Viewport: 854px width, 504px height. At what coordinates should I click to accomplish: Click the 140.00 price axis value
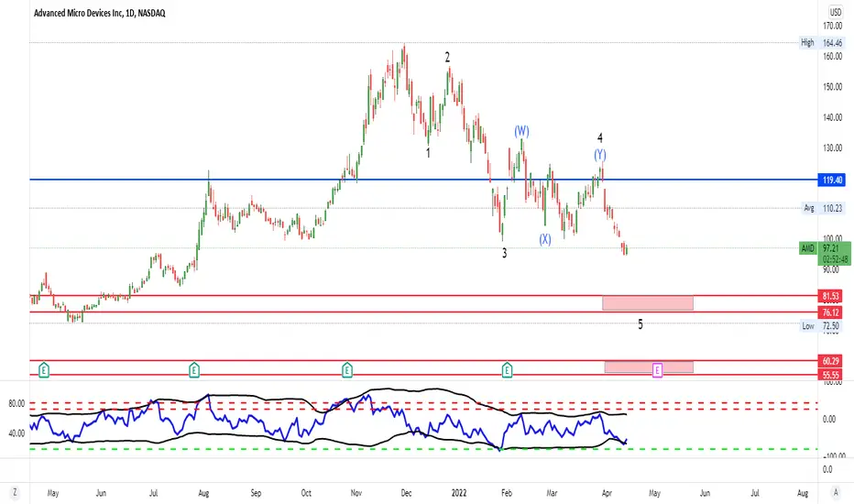(x=832, y=117)
